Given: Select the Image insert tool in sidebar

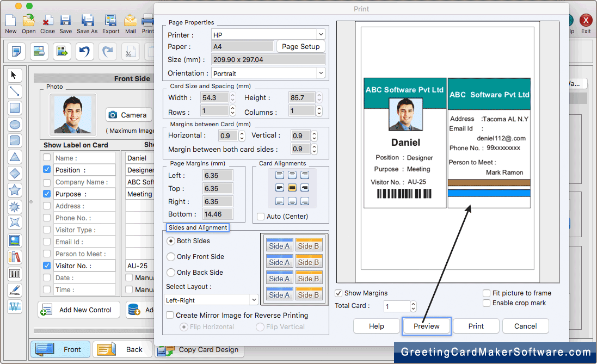Looking at the screenshot, I should 15,240.
